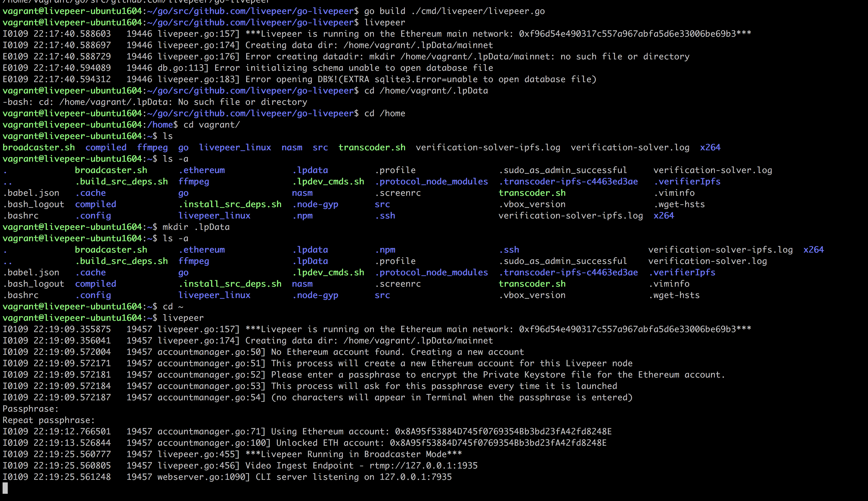Screen dimensions: 868x501
Task: Select timestamp "22:17:40.588603"
Action: (x=72, y=34)
